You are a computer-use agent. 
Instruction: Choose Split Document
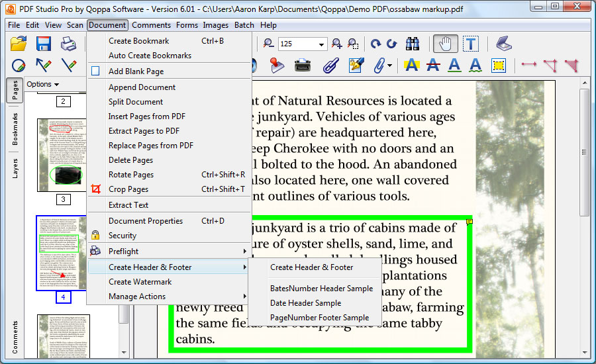tap(169, 102)
